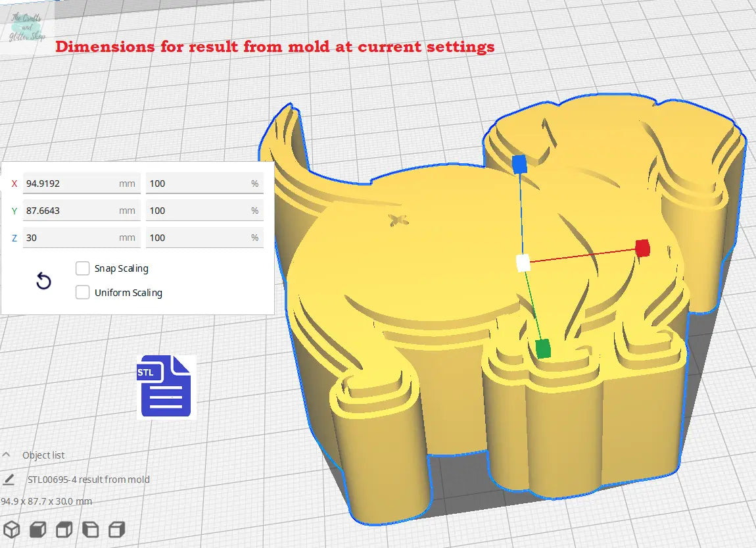Click the X axis 100 percent field

(x=204, y=184)
